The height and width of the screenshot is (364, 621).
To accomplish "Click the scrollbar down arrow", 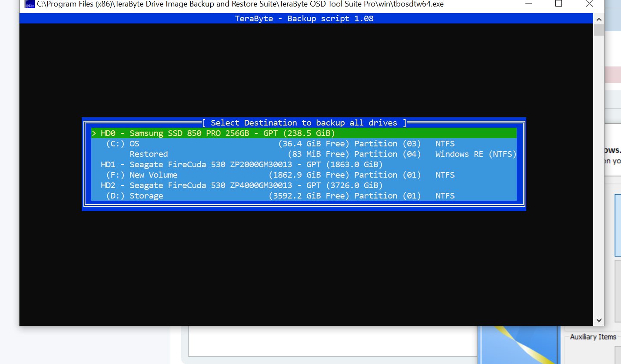I will click(x=599, y=320).
